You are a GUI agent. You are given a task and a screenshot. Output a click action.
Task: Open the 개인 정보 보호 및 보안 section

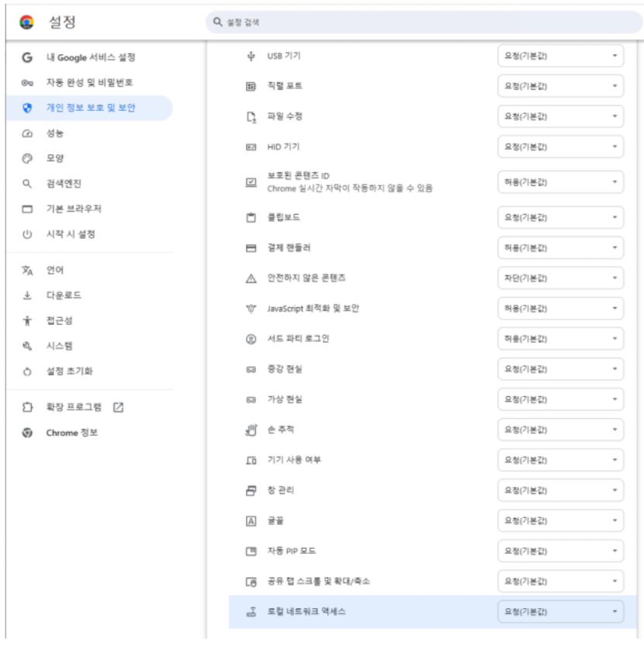click(x=90, y=109)
